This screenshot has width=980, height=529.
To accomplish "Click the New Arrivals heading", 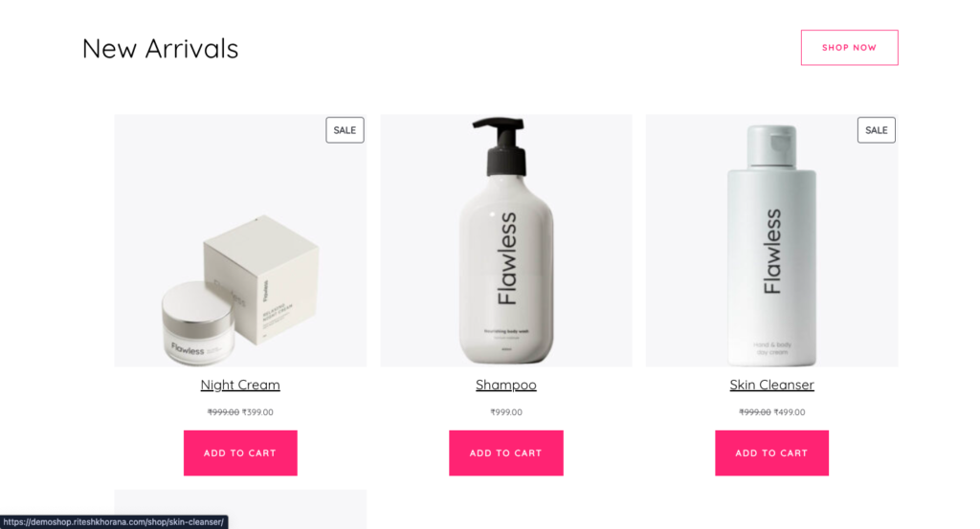I will click(x=160, y=49).
